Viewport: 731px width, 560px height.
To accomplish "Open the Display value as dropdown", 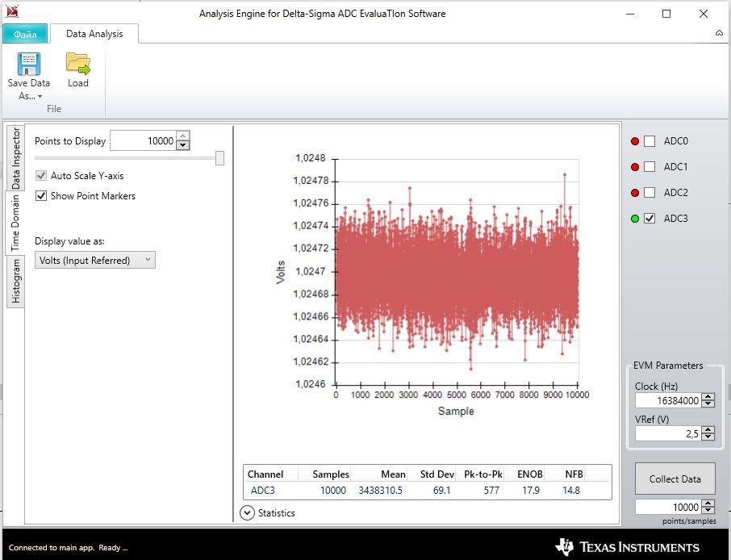I will [95, 260].
